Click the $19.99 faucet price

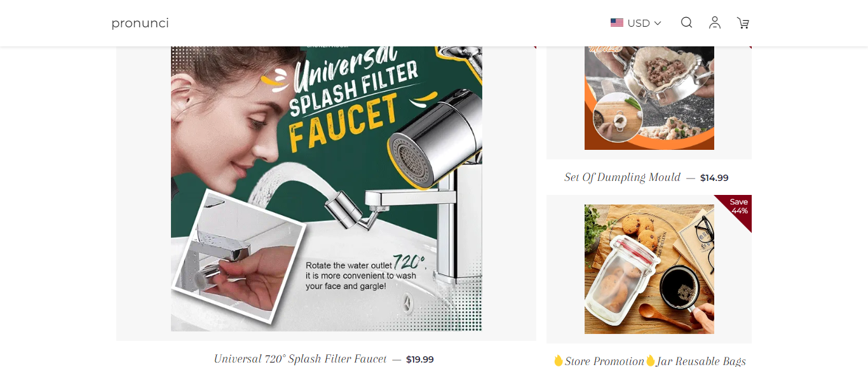(x=420, y=359)
